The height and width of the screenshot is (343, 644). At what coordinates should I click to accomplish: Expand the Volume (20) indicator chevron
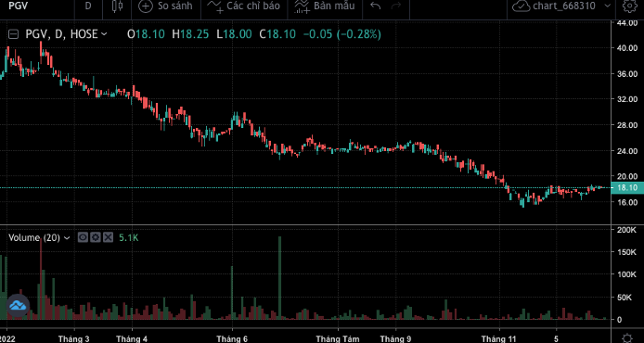(x=68, y=237)
